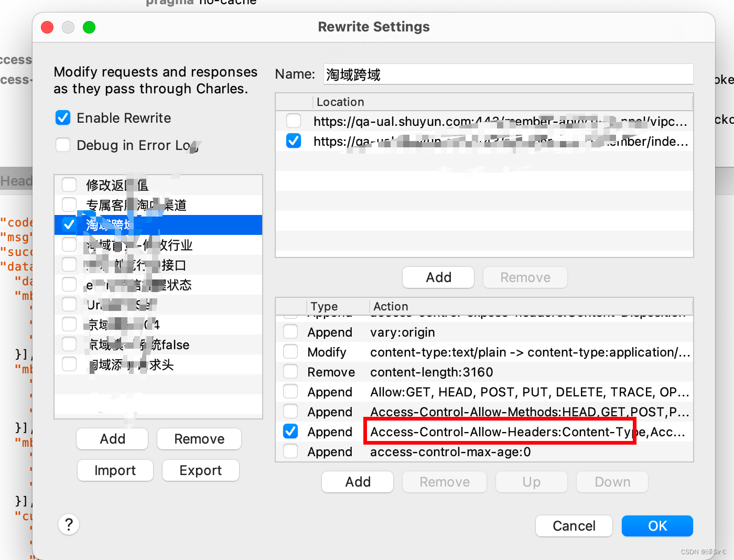This screenshot has width=734, height=560.
Task: Open help via question mark icon
Action: 69,524
